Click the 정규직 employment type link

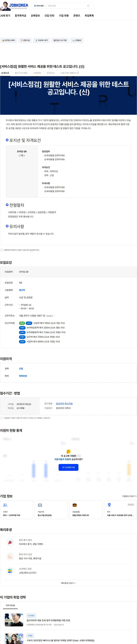[22, 290]
